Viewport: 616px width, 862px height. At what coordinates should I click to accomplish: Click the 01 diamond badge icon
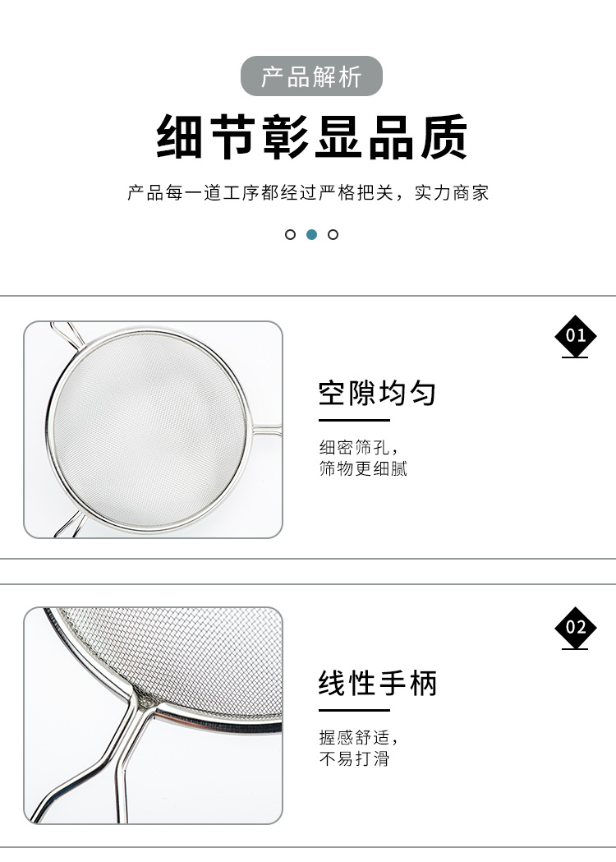click(575, 335)
